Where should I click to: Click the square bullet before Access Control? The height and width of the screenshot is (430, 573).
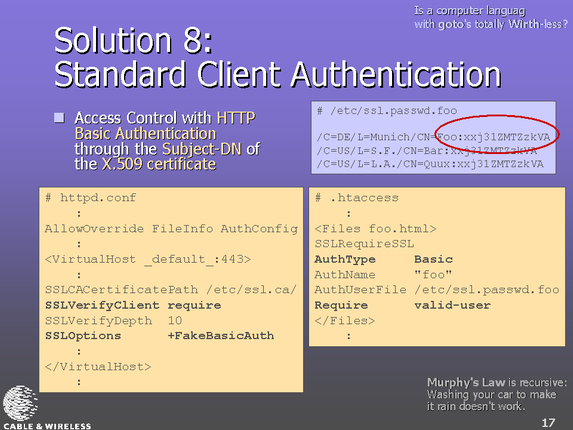click(x=59, y=118)
